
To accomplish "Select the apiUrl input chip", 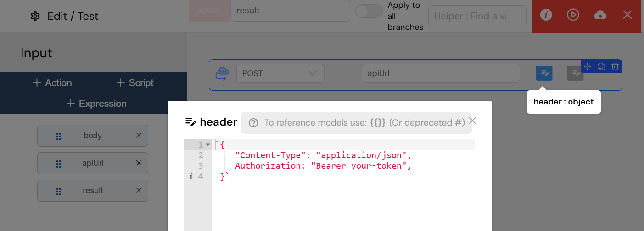I will (x=93, y=163).
